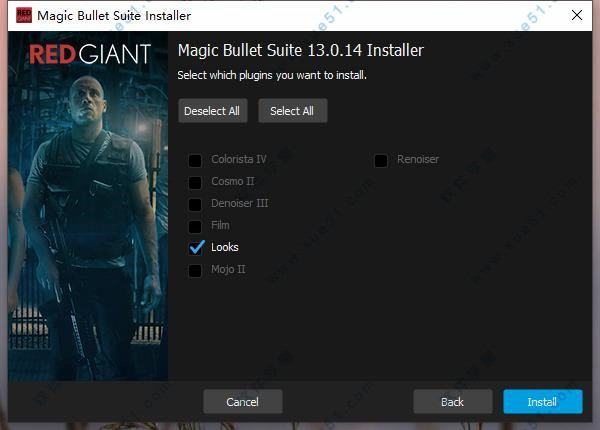Click the Select All button

tap(293, 111)
